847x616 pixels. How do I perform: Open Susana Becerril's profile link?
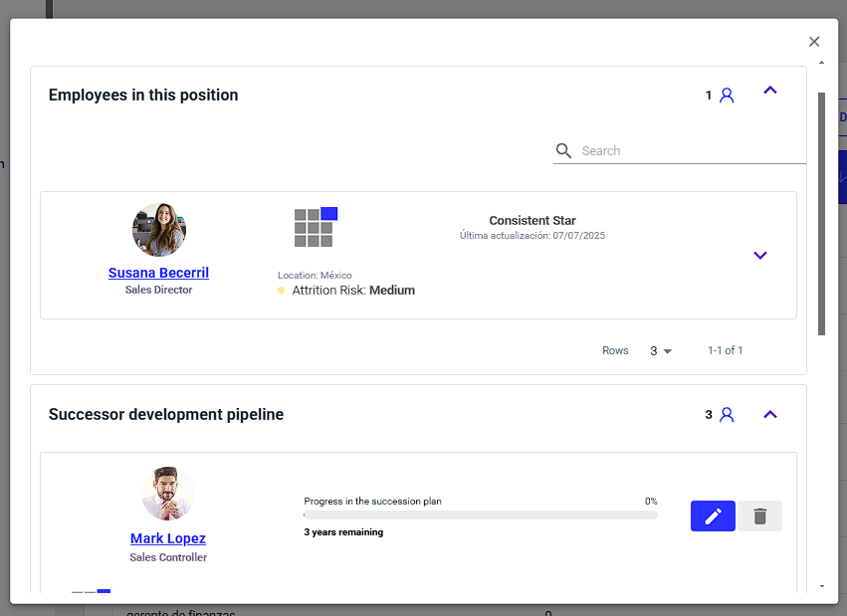tap(158, 273)
